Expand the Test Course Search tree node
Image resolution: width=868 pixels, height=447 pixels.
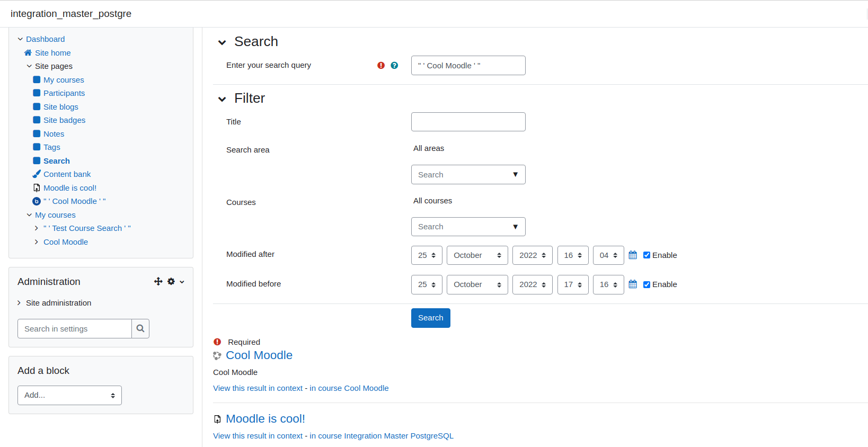(x=37, y=228)
